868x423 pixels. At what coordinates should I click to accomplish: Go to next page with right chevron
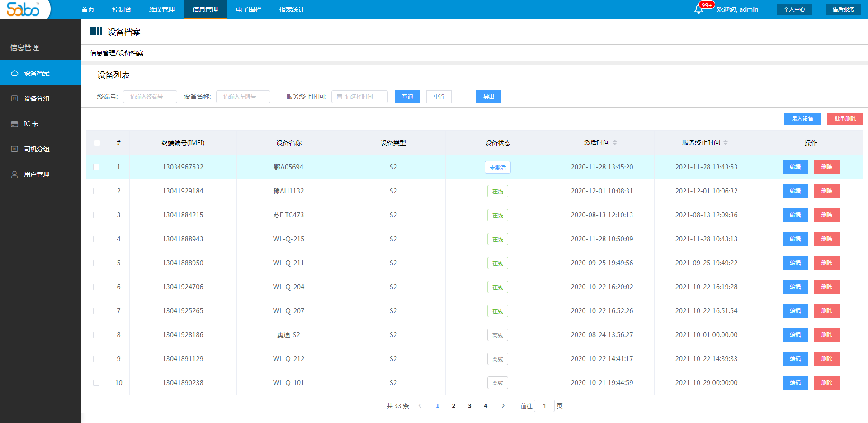503,406
